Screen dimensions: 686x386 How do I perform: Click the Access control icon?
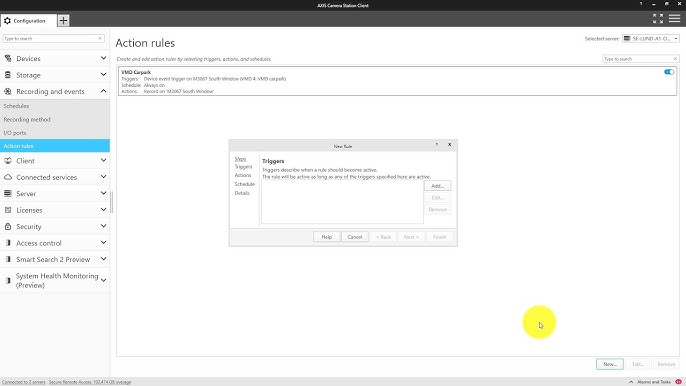click(x=8, y=243)
